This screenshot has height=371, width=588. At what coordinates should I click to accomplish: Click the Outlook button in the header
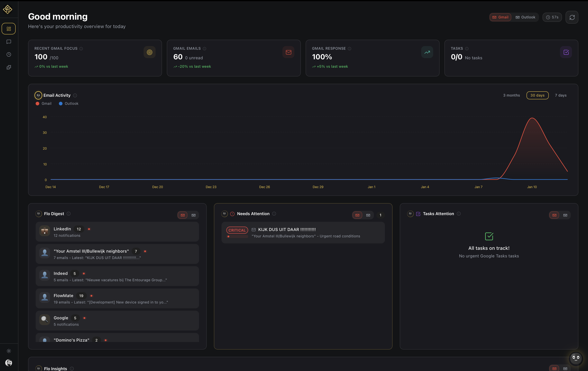(x=526, y=17)
